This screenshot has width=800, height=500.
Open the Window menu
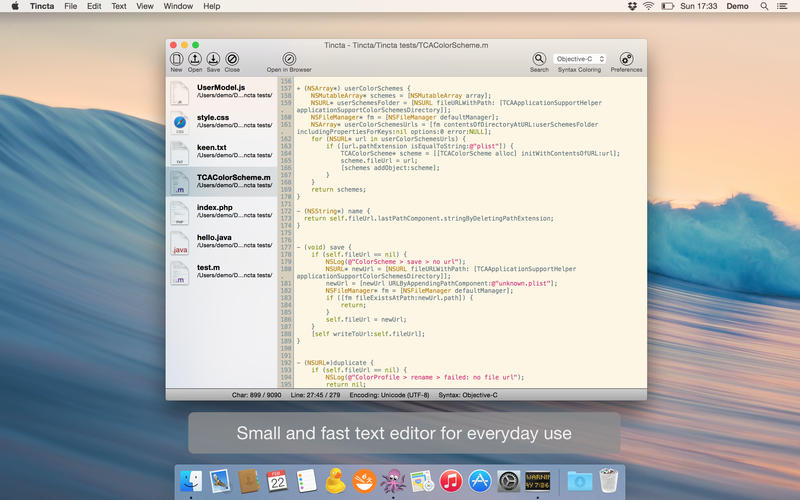click(178, 6)
